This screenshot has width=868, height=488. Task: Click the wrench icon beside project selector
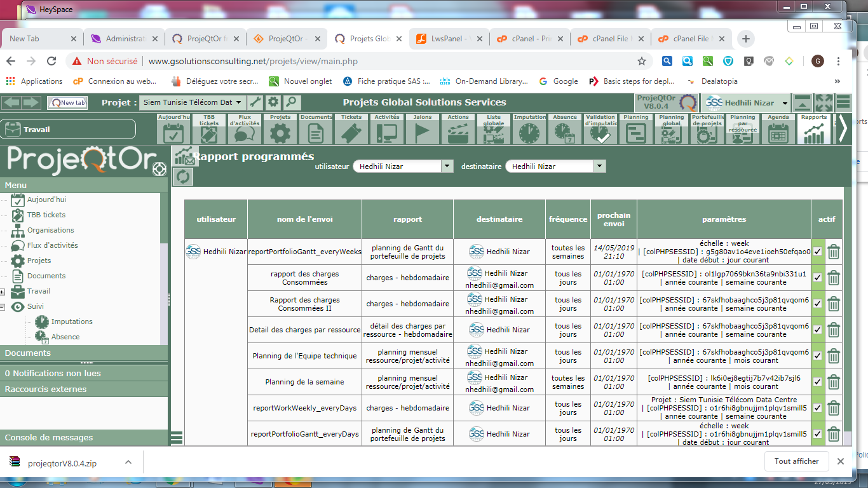pos(255,102)
